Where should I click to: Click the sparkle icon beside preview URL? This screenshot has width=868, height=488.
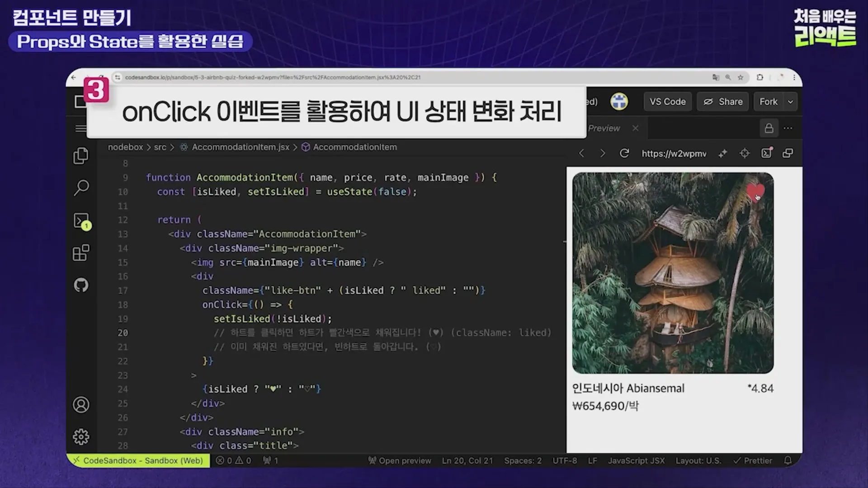723,154
